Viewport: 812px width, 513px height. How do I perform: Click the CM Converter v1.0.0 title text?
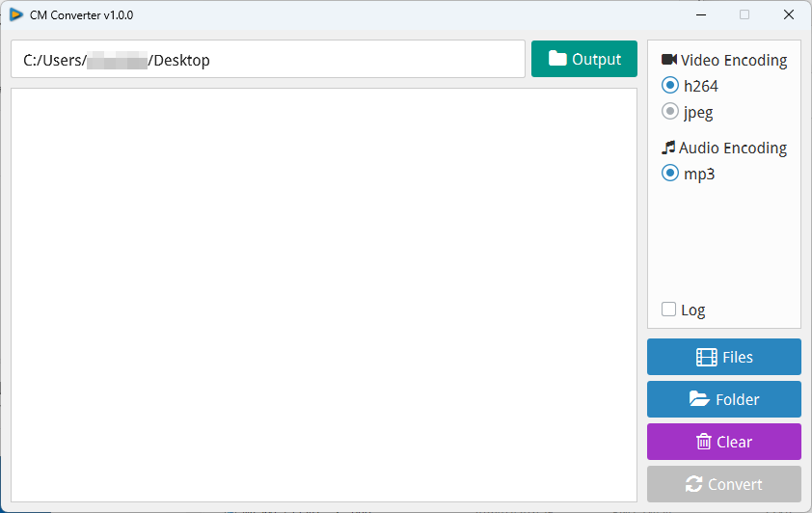[x=81, y=15]
